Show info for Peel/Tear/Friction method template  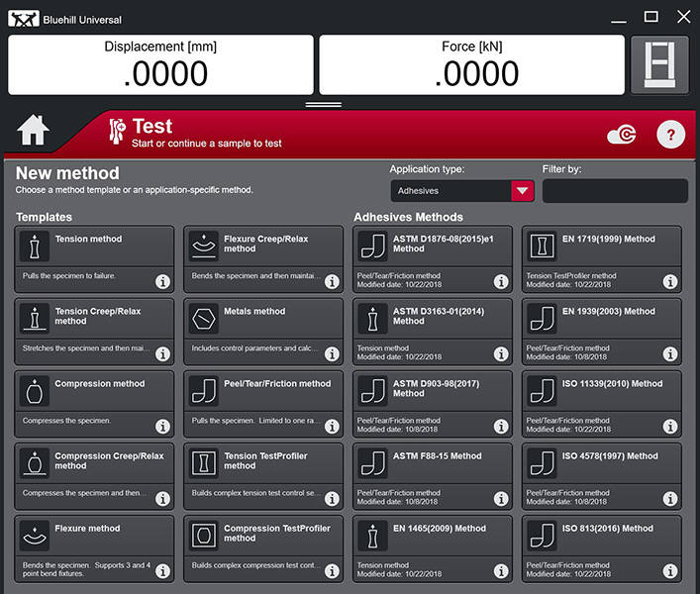[x=332, y=427]
